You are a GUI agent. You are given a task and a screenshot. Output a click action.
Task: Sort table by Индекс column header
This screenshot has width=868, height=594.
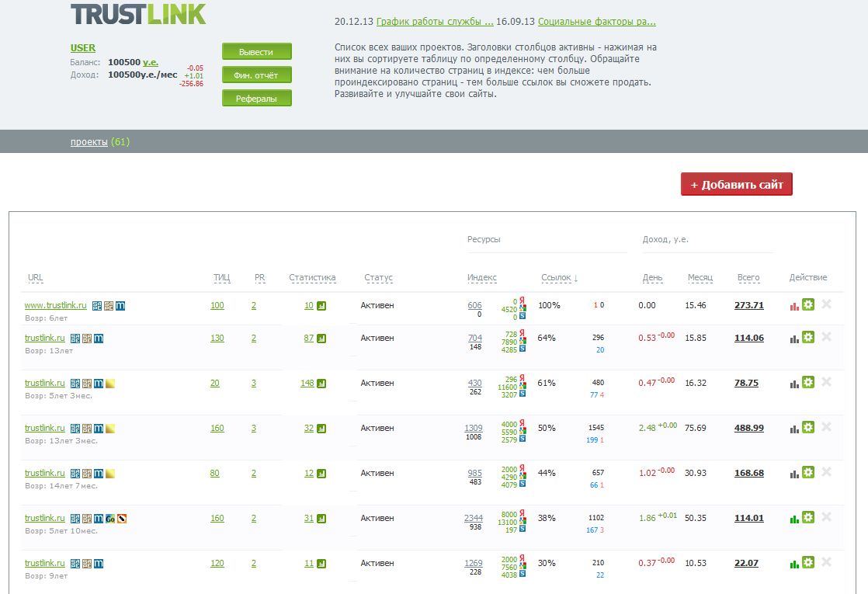click(481, 277)
